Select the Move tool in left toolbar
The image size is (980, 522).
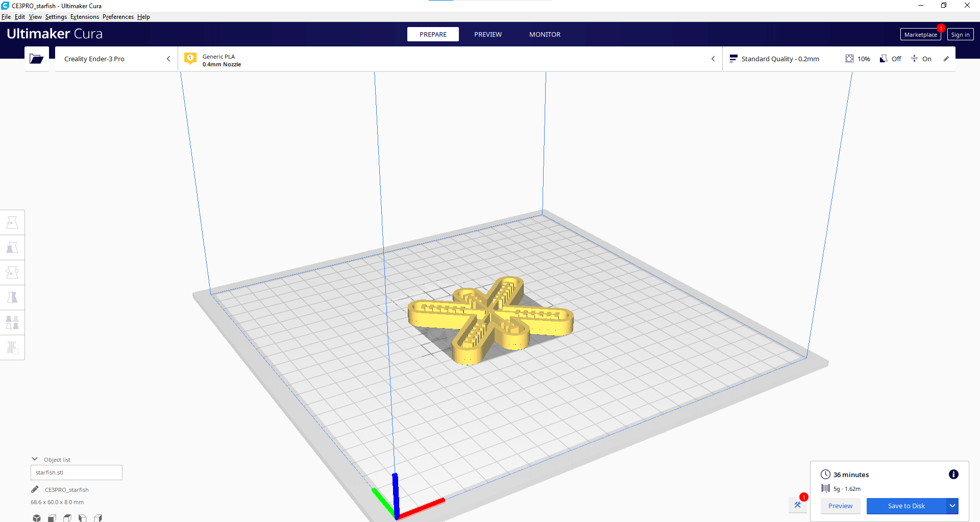pos(12,222)
